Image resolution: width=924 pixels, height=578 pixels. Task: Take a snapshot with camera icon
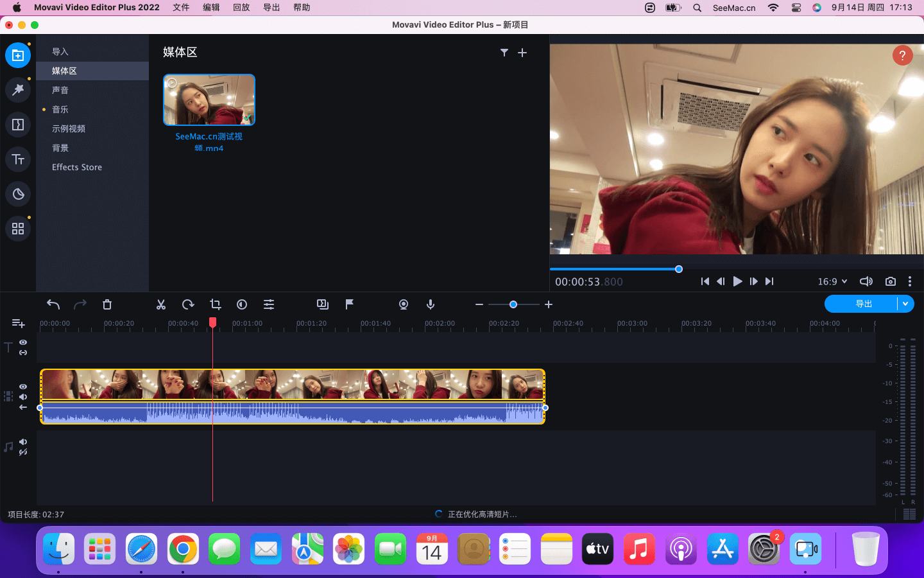tap(891, 281)
